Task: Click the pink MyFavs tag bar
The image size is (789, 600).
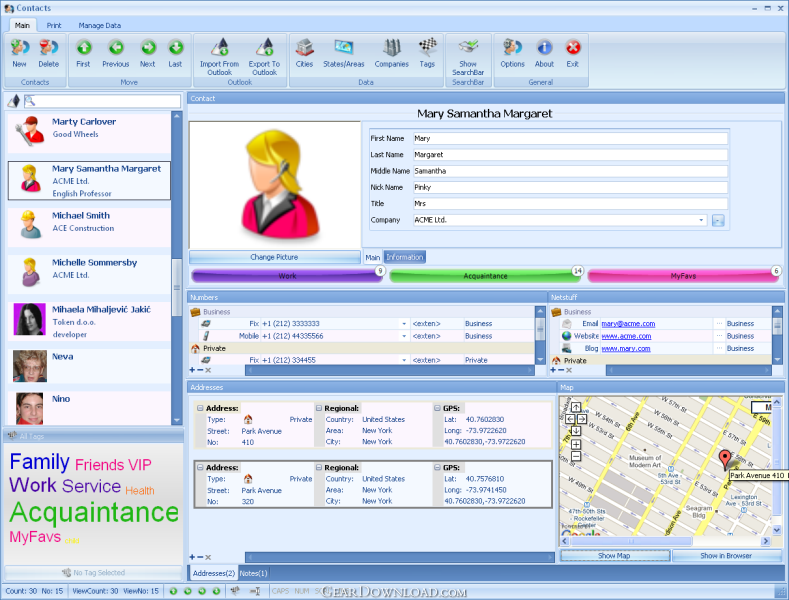Action: click(683, 276)
